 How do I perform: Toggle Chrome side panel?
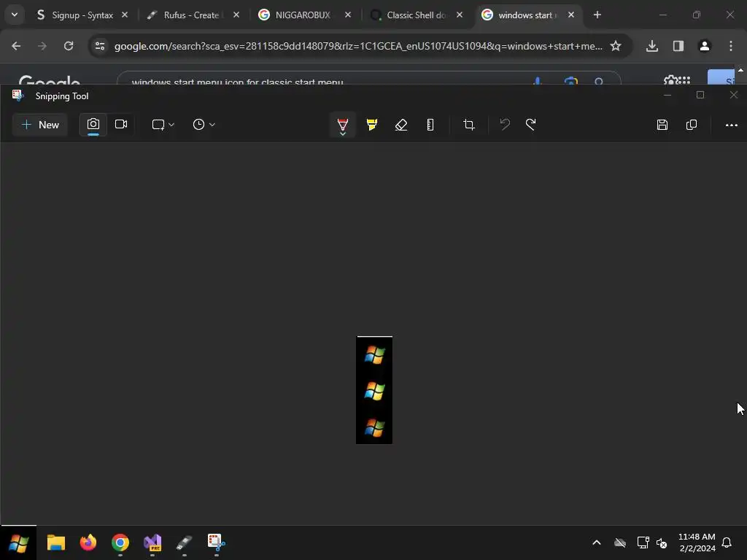click(x=678, y=46)
